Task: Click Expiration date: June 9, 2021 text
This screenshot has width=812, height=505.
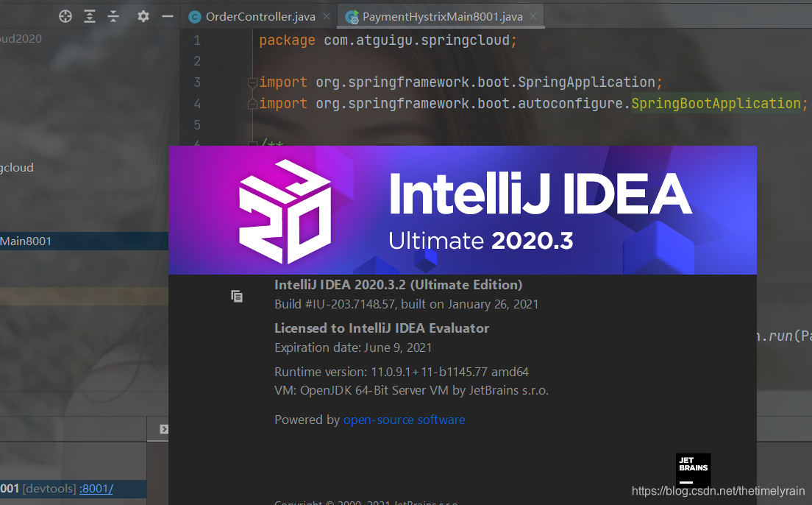Action: (353, 347)
